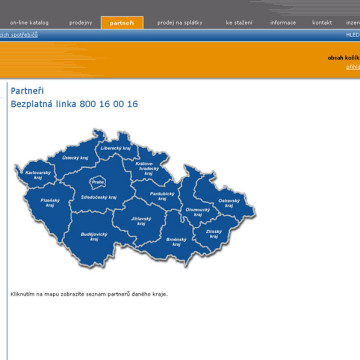Go to the ke stažení section
360x360 pixels.
point(239,23)
